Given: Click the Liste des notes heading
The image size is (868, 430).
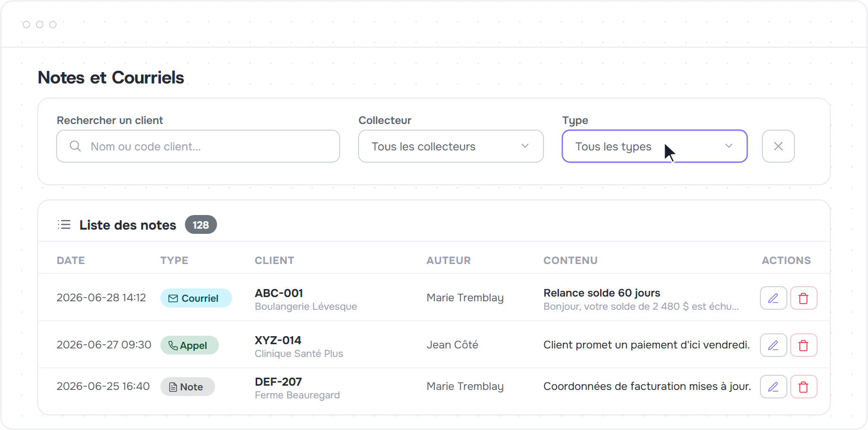Looking at the screenshot, I should coord(128,225).
